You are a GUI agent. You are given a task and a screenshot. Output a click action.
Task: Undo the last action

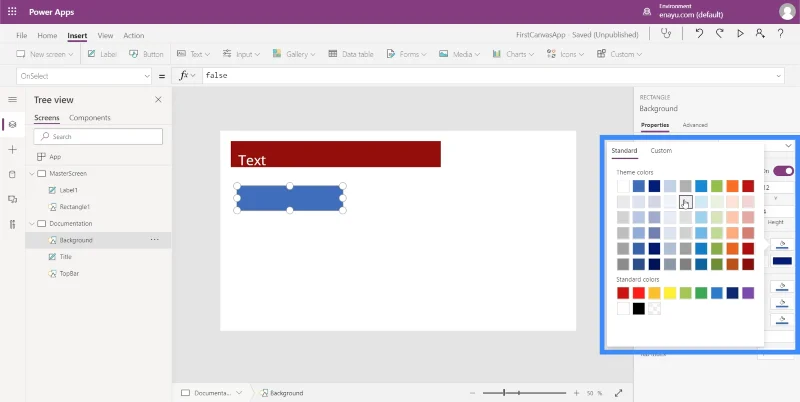[x=699, y=34]
